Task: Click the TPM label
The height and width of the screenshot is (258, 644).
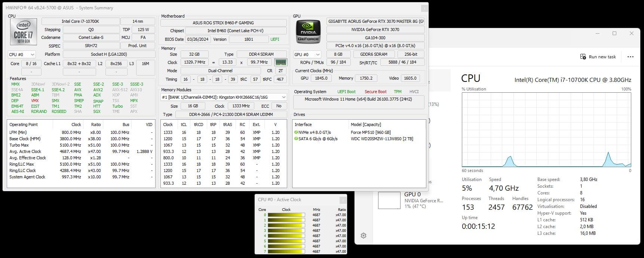Action: point(398,92)
